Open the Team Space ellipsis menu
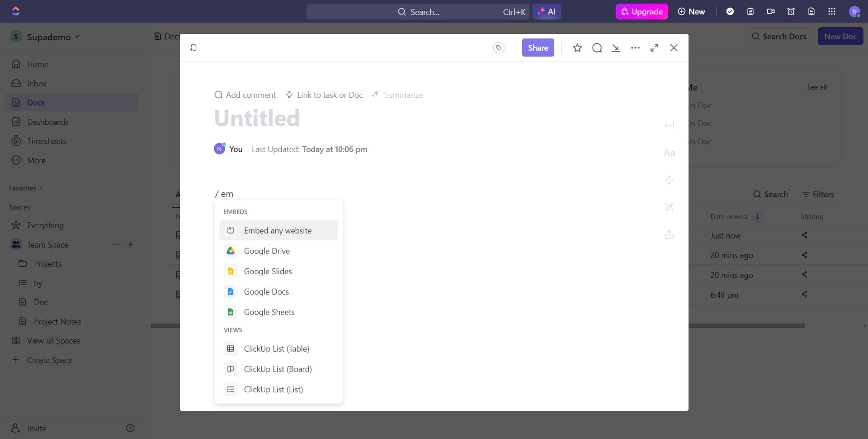 coord(117,244)
